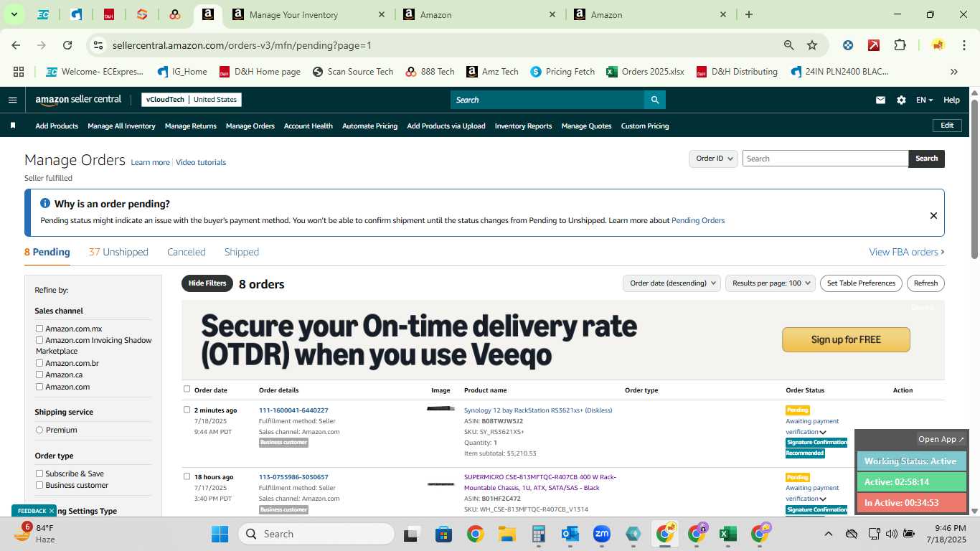Viewport: 980px width, 551px height.
Task: Select Premium shipping service radio
Action: 39,430
